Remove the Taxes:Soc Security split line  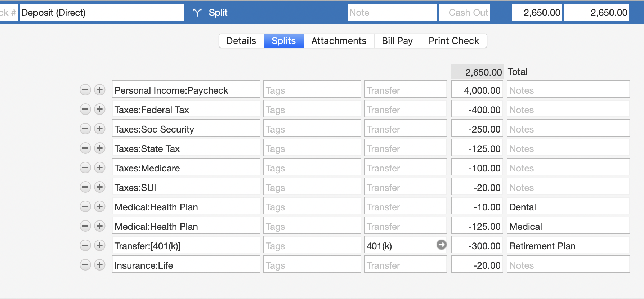click(85, 129)
